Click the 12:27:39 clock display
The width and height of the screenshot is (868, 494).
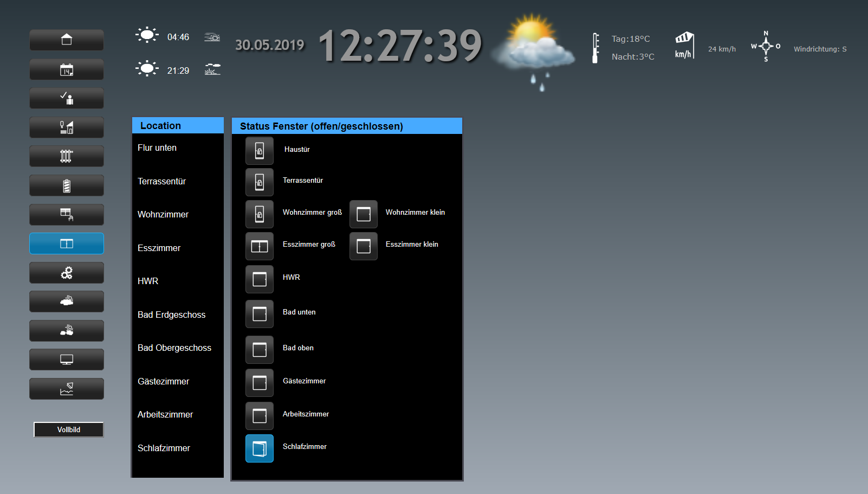[x=400, y=46]
